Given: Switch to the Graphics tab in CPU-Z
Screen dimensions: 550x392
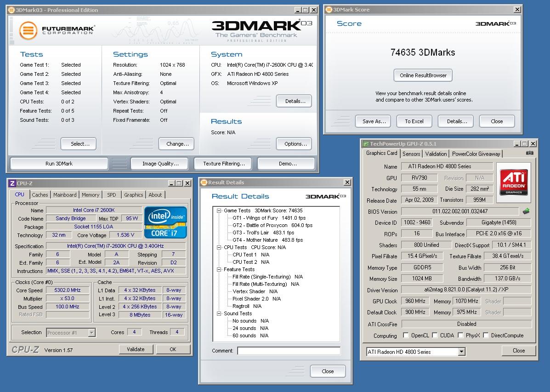Looking at the screenshot, I should click(134, 195).
